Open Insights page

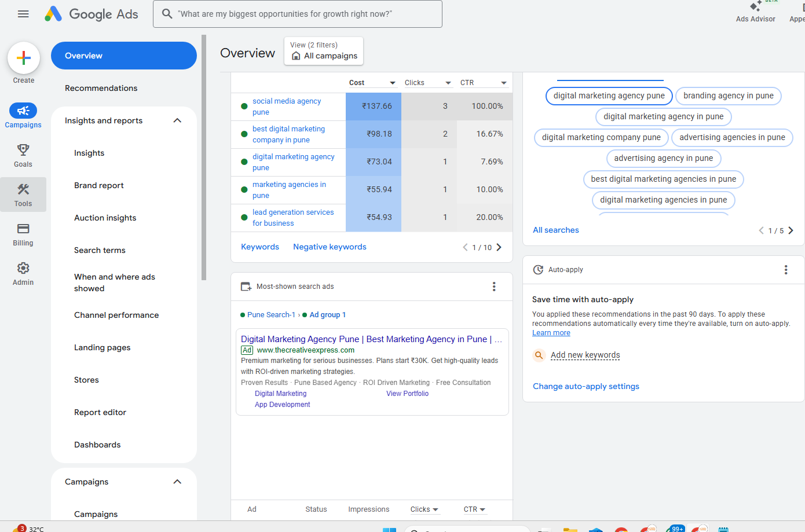click(x=89, y=153)
